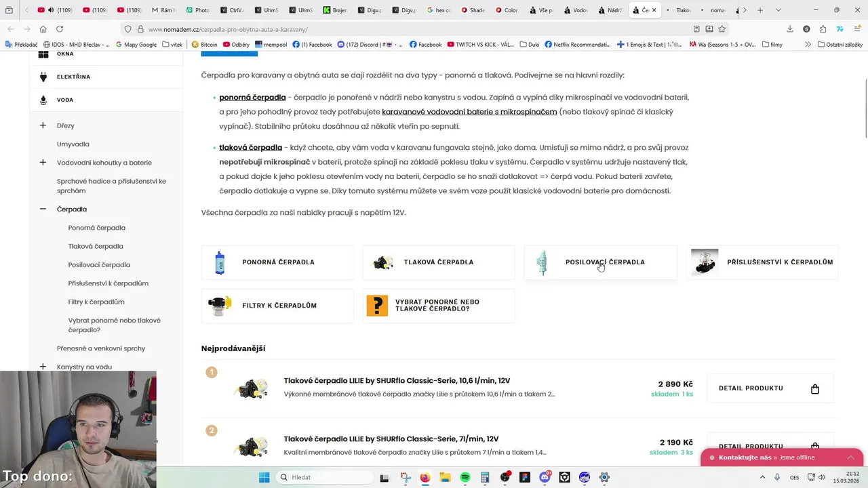Viewport: 868px width, 488px height.
Task: Switch to the Photo browser tab
Action: 198,10
